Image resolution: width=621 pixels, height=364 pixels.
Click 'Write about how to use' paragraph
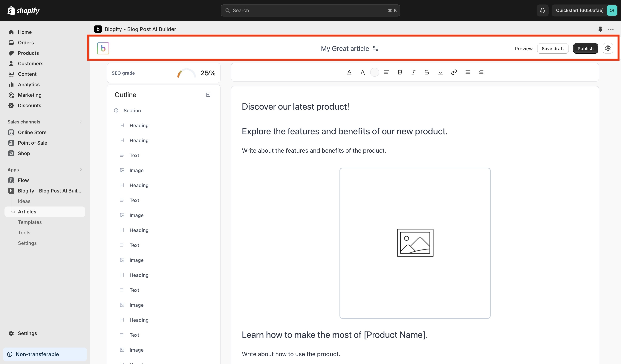tap(291, 354)
